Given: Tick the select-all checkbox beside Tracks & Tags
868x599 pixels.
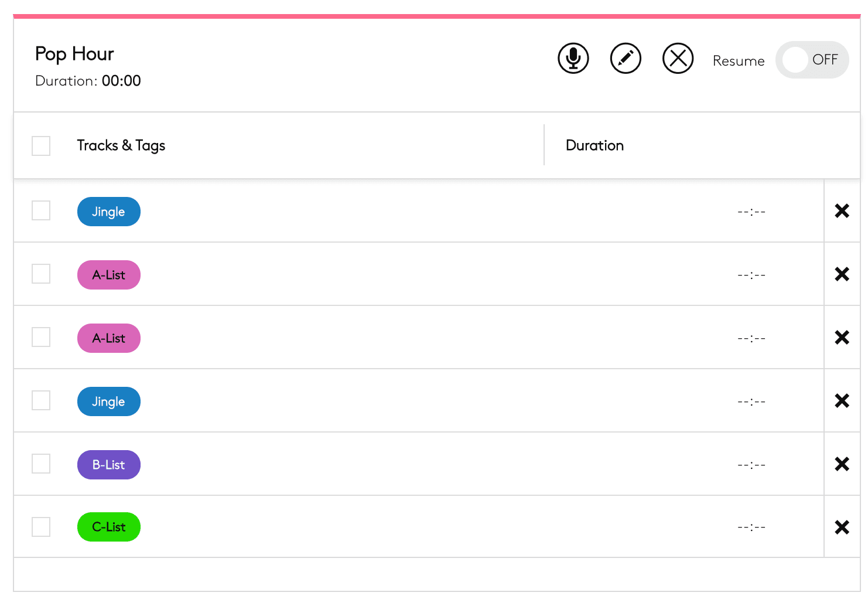Looking at the screenshot, I should [x=41, y=146].
